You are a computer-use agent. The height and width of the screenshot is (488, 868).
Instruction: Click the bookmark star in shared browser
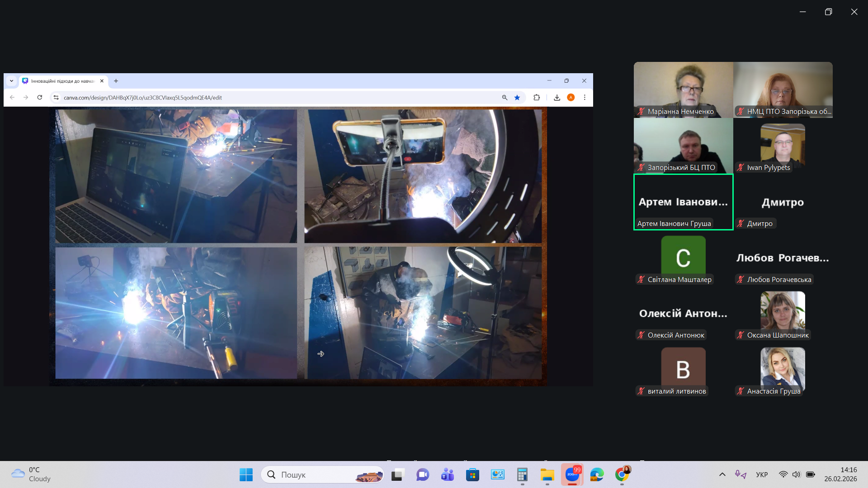click(x=517, y=98)
